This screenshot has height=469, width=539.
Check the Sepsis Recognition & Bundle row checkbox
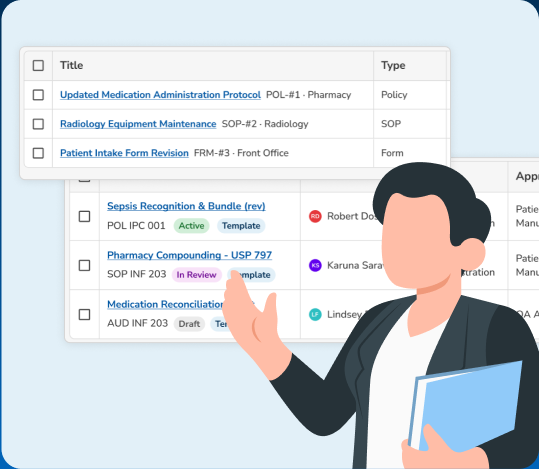click(x=84, y=217)
